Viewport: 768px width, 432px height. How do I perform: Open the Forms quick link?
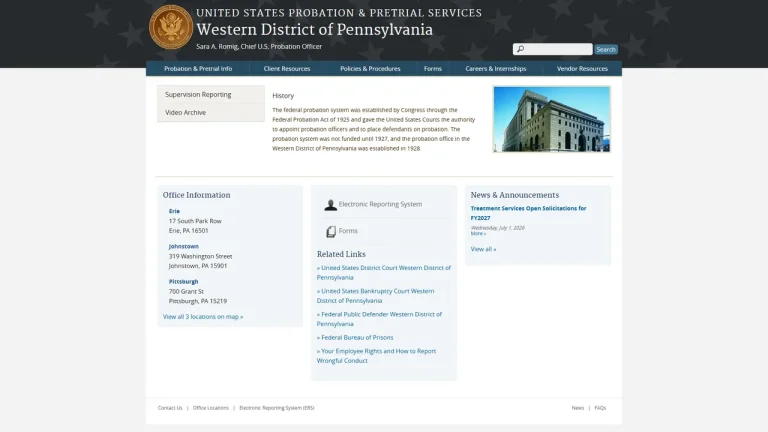[x=348, y=231]
